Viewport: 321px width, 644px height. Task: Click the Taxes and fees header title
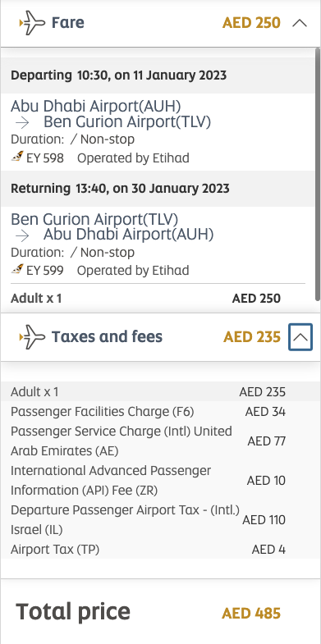[x=107, y=337]
